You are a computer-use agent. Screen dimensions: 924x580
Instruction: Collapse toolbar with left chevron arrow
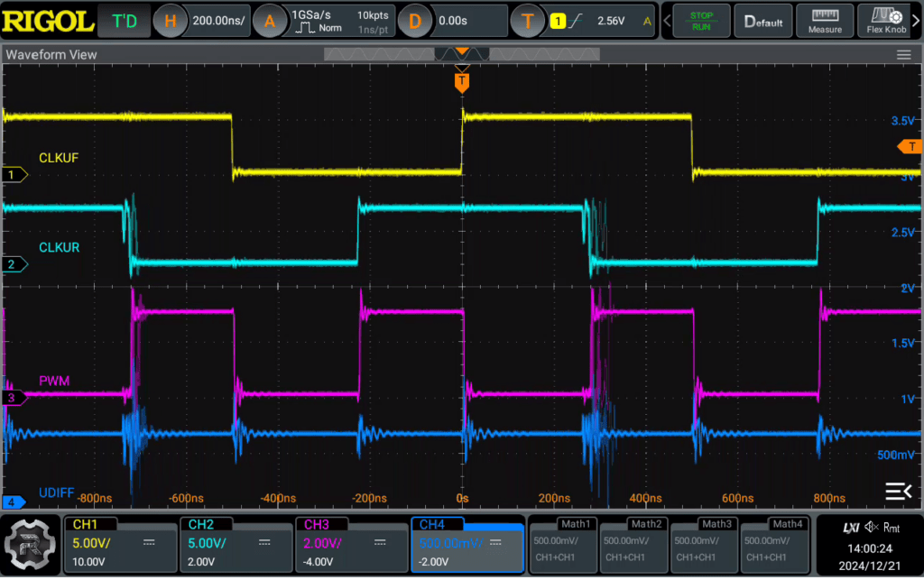tap(667, 22)
